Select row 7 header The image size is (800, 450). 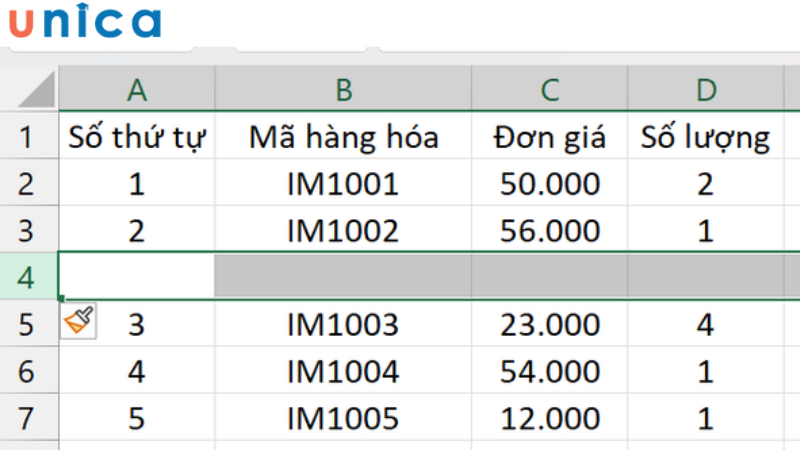click(29, 417)
